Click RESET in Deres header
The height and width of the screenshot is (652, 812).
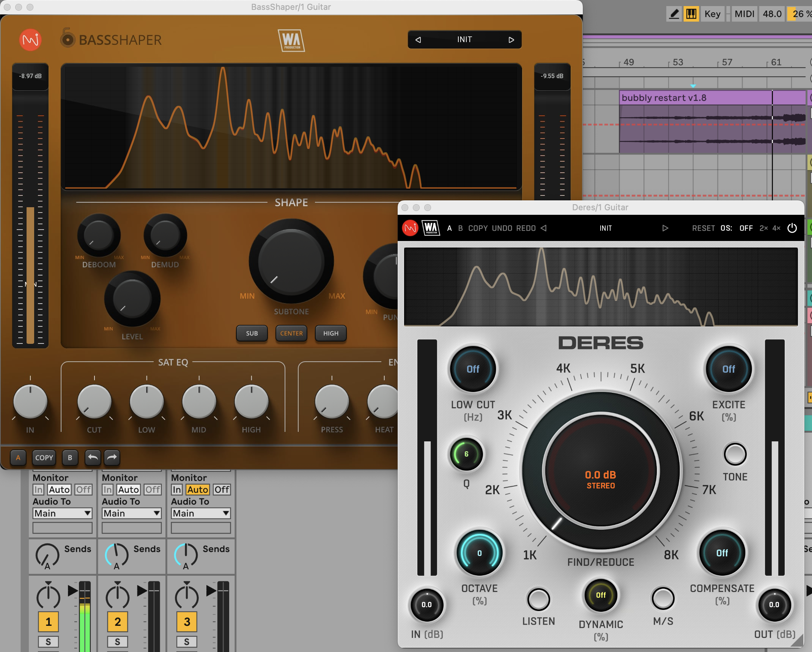click(703, 228)
